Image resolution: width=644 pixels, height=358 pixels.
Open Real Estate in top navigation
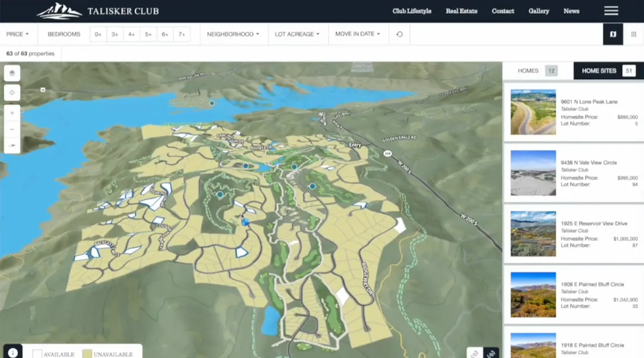pos(462,11)
